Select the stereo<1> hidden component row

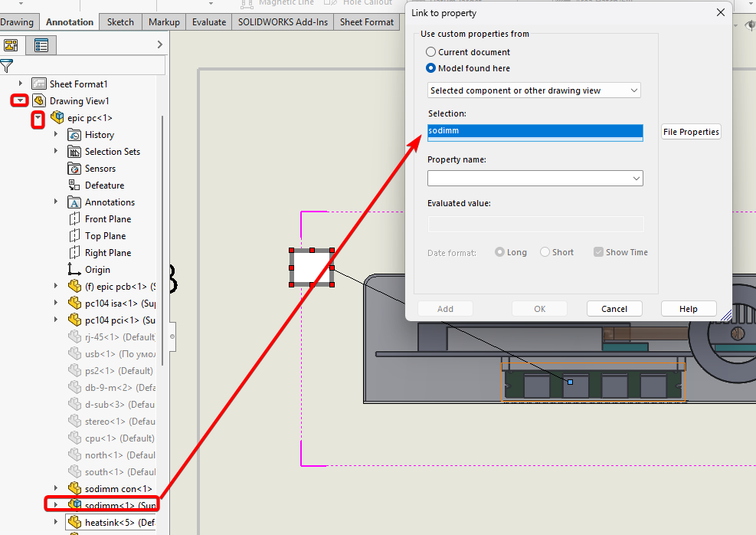111,421
